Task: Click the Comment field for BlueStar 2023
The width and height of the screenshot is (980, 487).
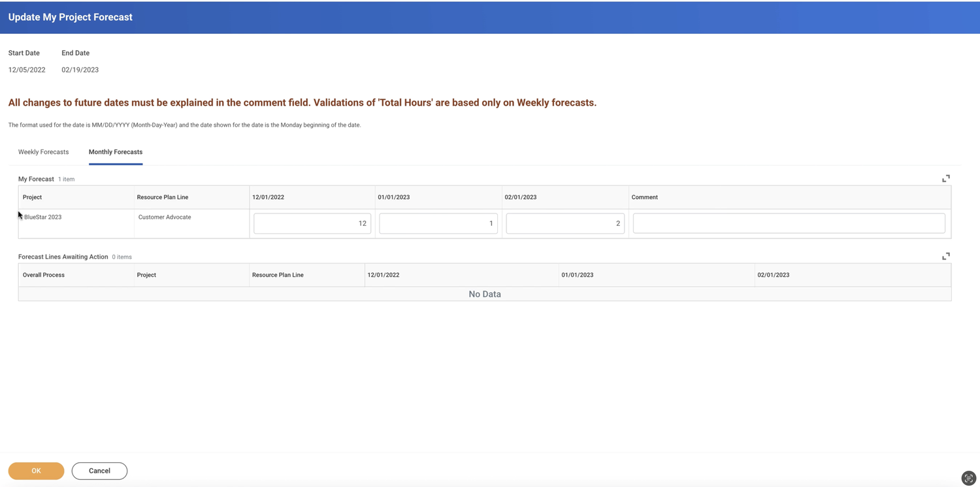Action: pos(789,223)
